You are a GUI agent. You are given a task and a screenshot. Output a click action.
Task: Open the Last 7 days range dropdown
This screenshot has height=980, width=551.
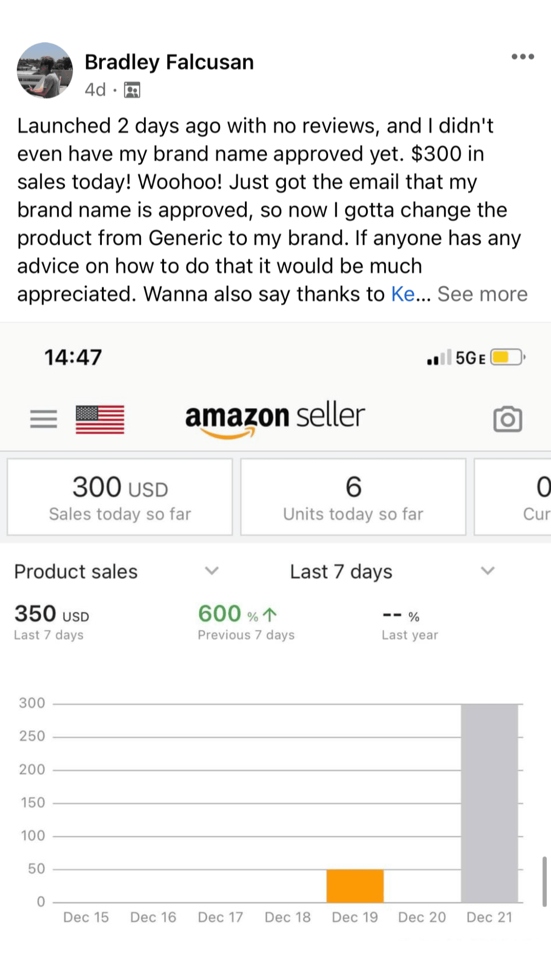point(487,571)
